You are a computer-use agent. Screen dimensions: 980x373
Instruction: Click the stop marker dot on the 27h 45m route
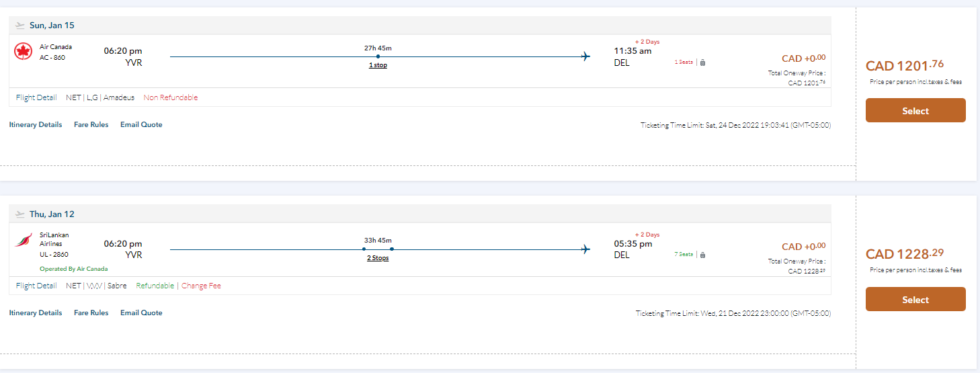[x=378, y=56]
